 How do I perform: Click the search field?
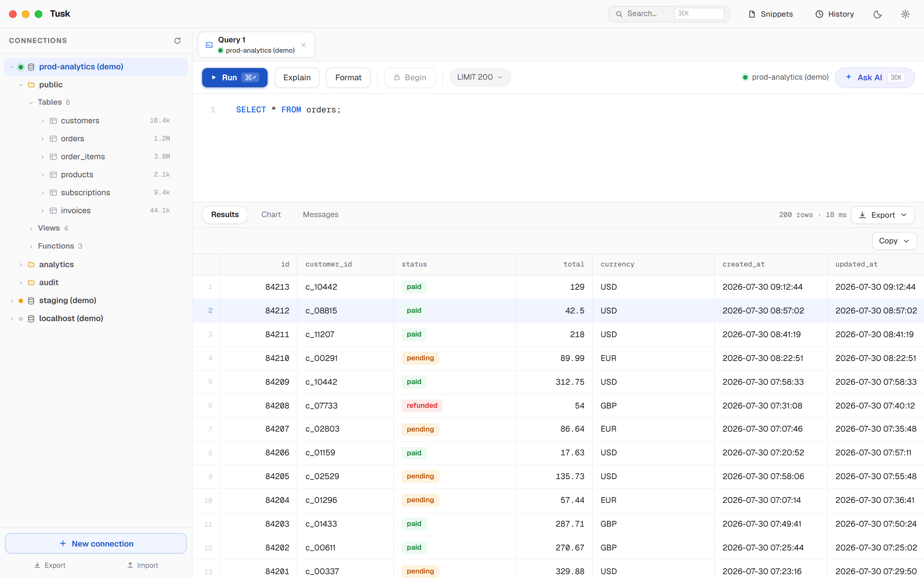(669, 14)
